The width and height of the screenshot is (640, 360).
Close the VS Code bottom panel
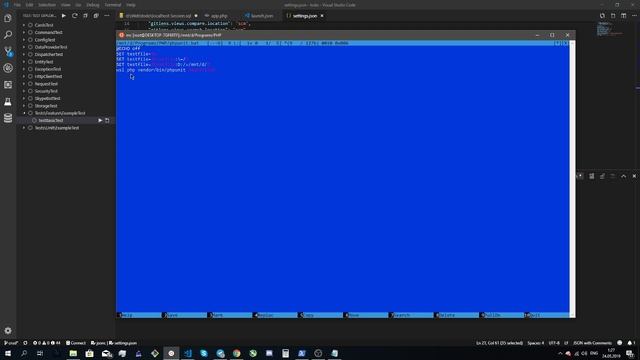(x=634, y=176)
